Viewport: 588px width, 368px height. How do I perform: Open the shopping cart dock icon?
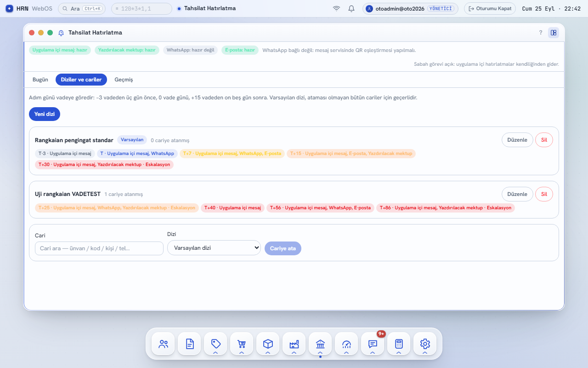tap(242, 344)
